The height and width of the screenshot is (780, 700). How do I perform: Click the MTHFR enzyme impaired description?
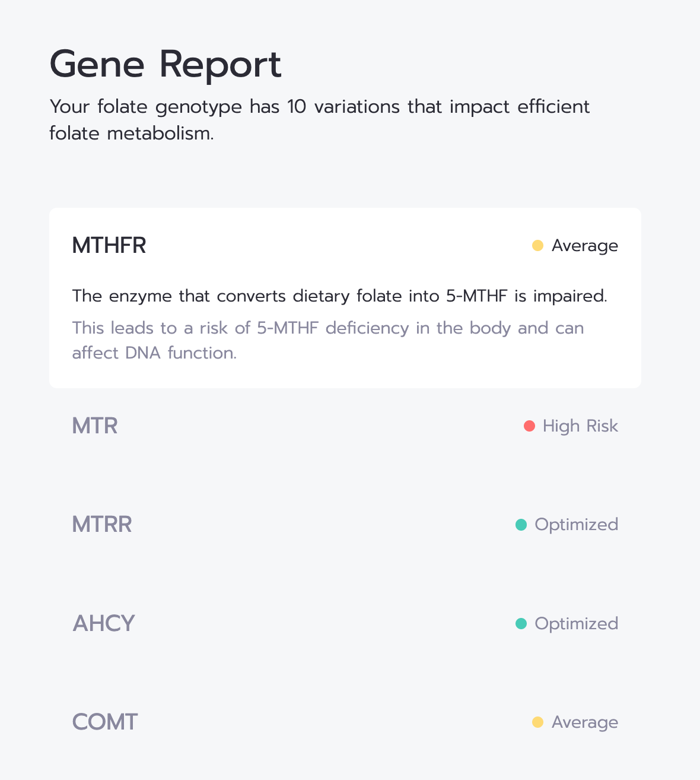click(x=339, y=296)
